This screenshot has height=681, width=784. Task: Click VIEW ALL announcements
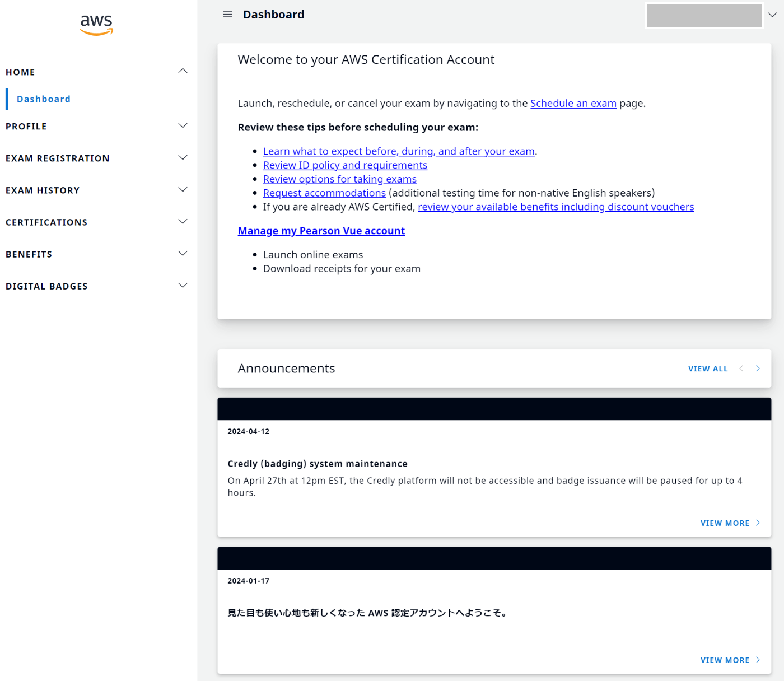[708, 369]
